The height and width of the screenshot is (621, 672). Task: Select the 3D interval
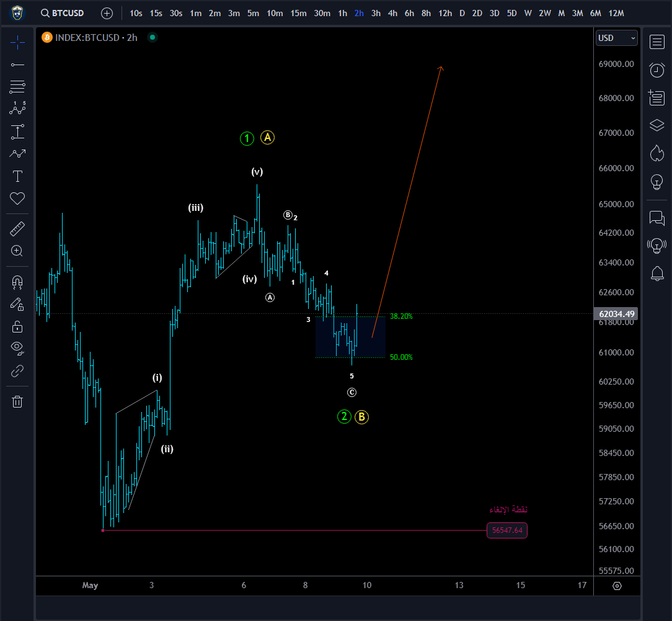tap(495, 13)
